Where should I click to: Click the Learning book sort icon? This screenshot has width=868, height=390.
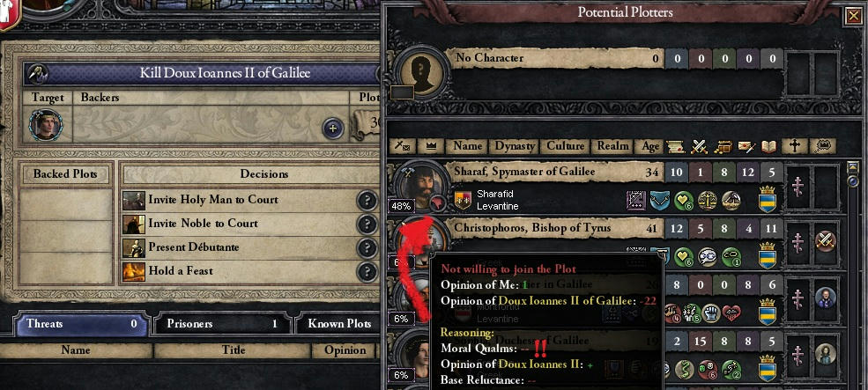tap(770, 146)
